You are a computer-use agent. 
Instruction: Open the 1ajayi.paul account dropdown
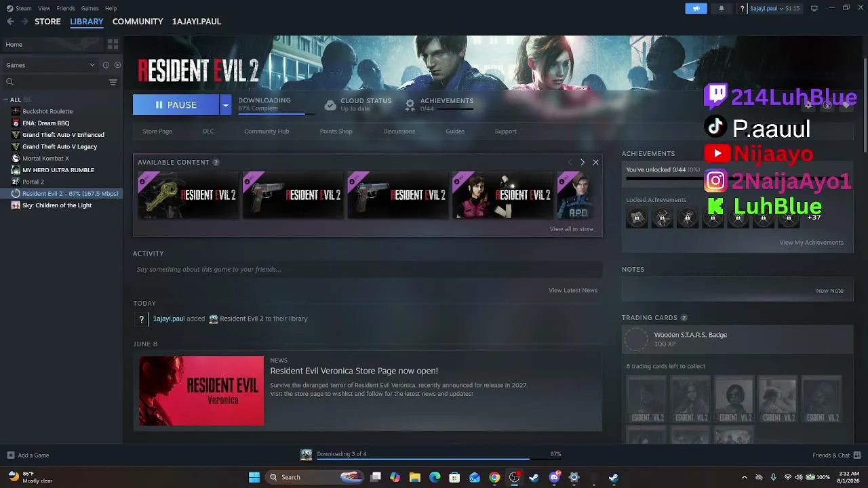(774, 8)
